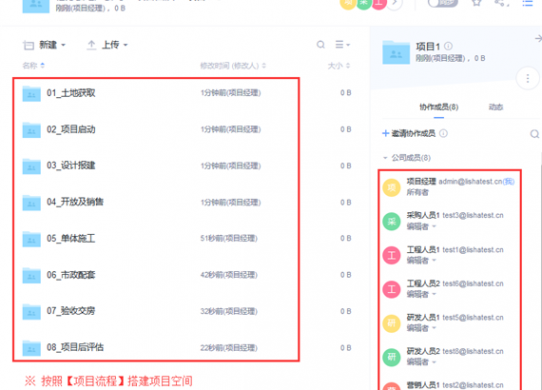Click test3@lishatest.cn email text
This screenshot has height=390, width=542.
coord(473,215)
